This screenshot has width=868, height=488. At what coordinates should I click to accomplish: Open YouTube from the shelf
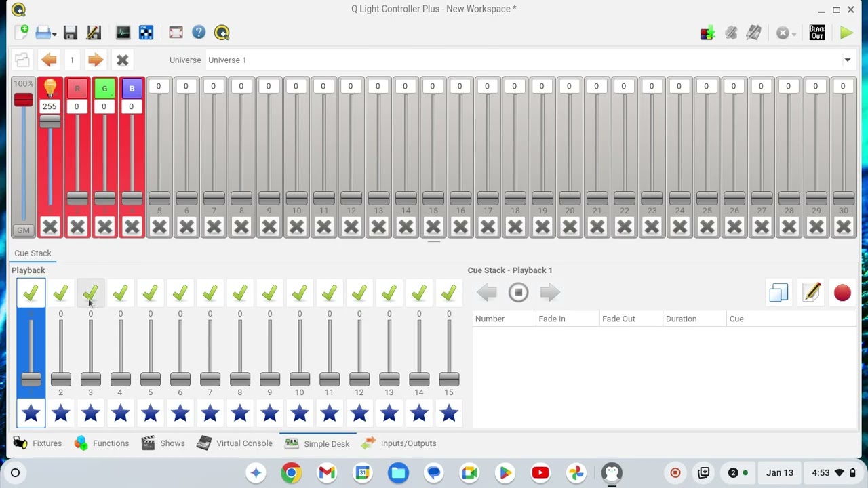click(x=540, y=472)
